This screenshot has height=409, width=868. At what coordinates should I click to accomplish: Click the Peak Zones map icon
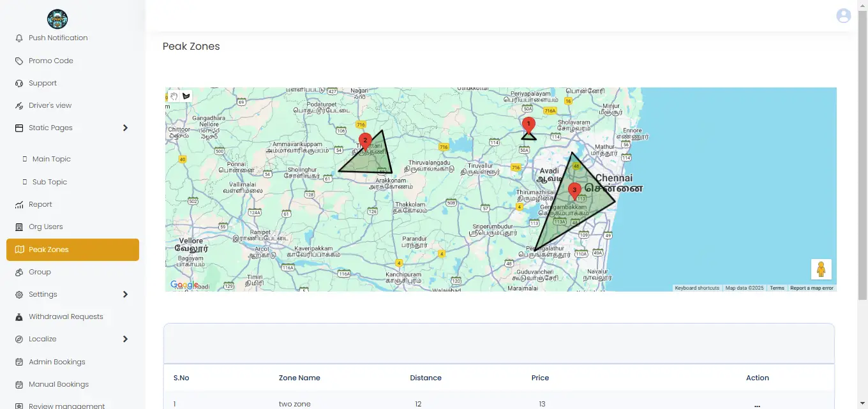[19, 249]
